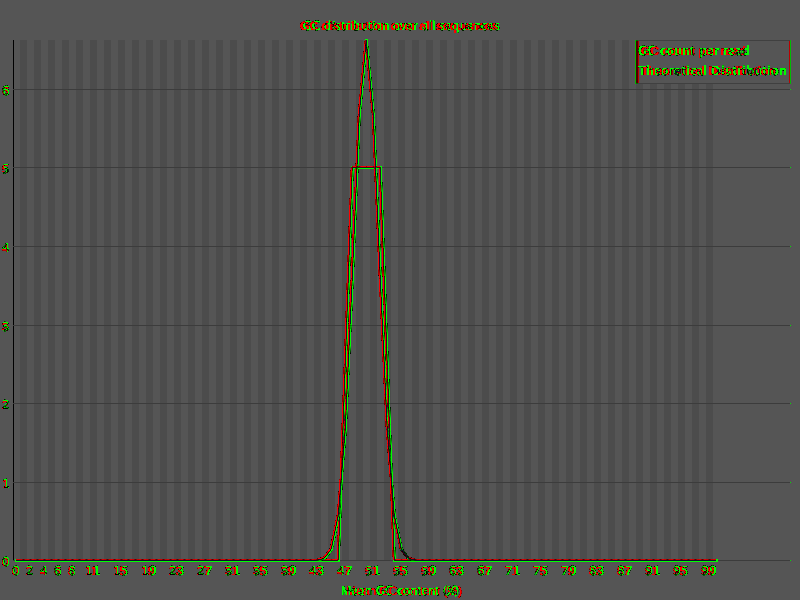Click the flat plateau of the curve at 5
This screenshot has height=600, width=800.
366,167
